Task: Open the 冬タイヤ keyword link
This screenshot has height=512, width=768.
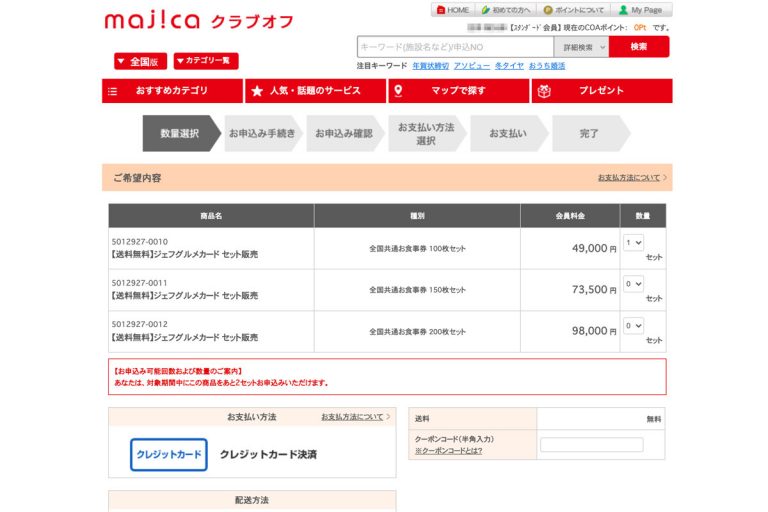Action: click(509, 66)
